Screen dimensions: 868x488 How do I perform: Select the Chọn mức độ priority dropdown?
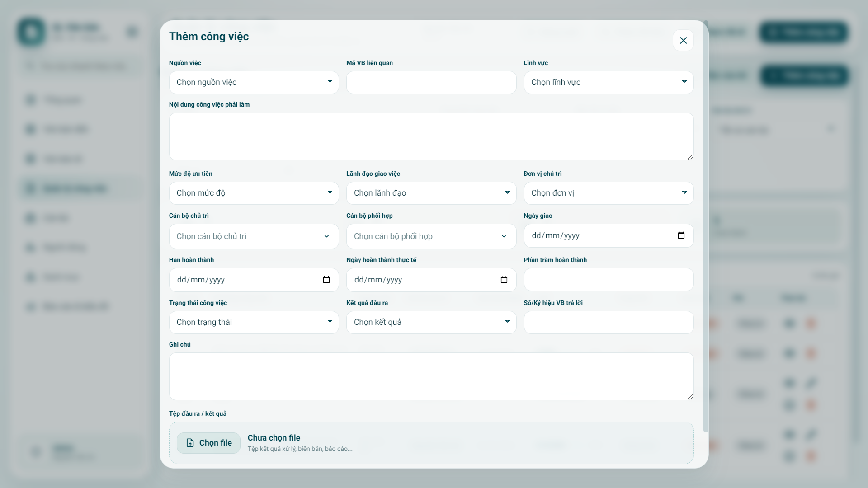click(x=254, y=193)
